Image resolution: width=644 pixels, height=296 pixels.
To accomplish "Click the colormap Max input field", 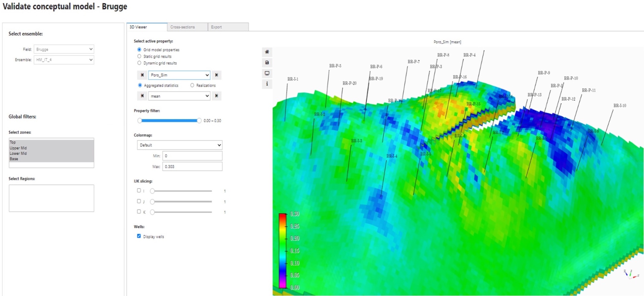I will tap(192, 167).
